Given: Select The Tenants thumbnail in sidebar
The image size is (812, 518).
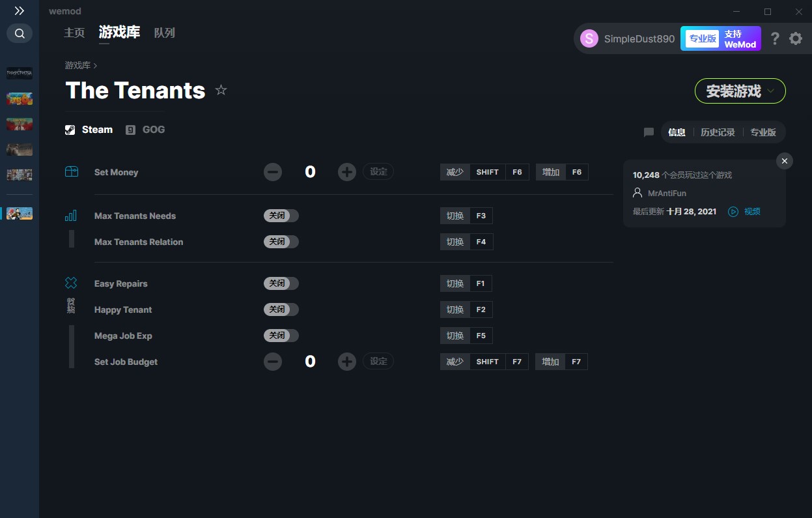Looking at the screenshot, I should (x=20, y=213).
